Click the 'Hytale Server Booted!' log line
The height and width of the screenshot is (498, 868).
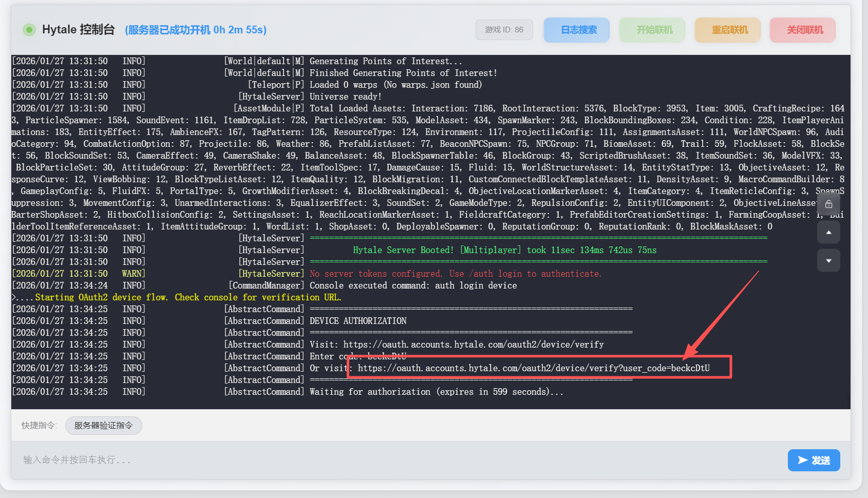pos(504,250)
